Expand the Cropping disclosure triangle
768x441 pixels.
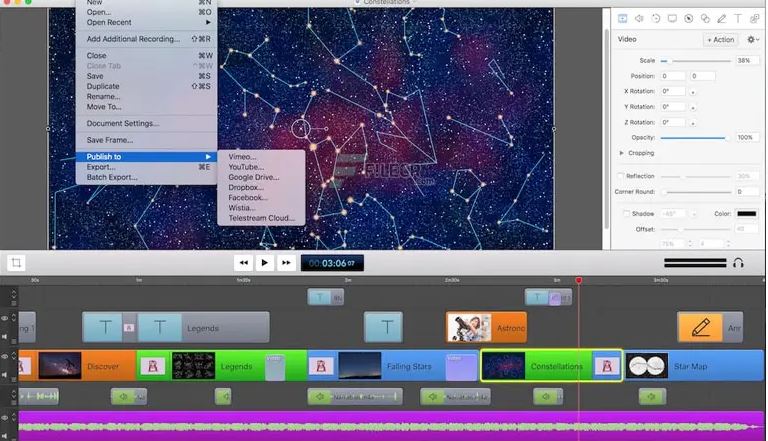click(622, 153)
